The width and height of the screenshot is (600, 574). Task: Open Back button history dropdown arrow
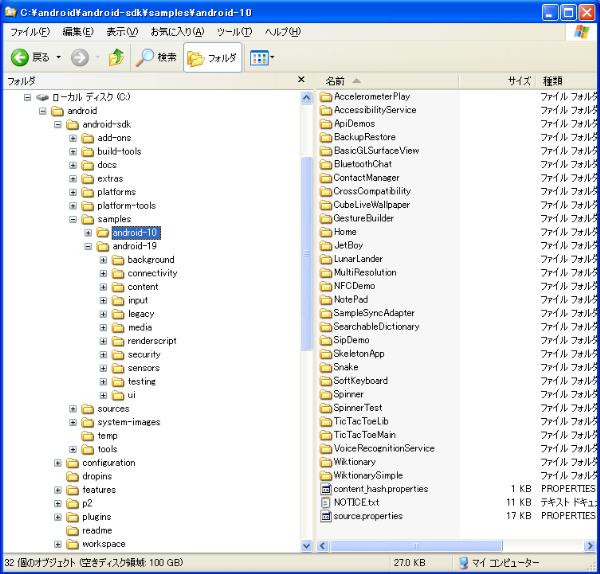click(x=59, y=57)
